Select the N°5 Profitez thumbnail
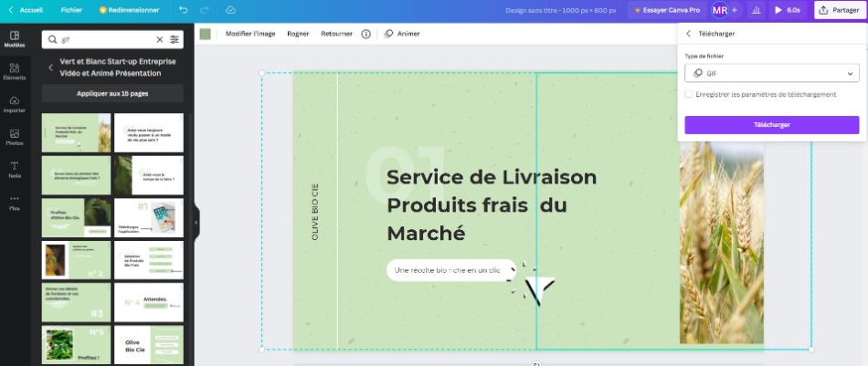868x366 pixels. [x=77, y=344]
